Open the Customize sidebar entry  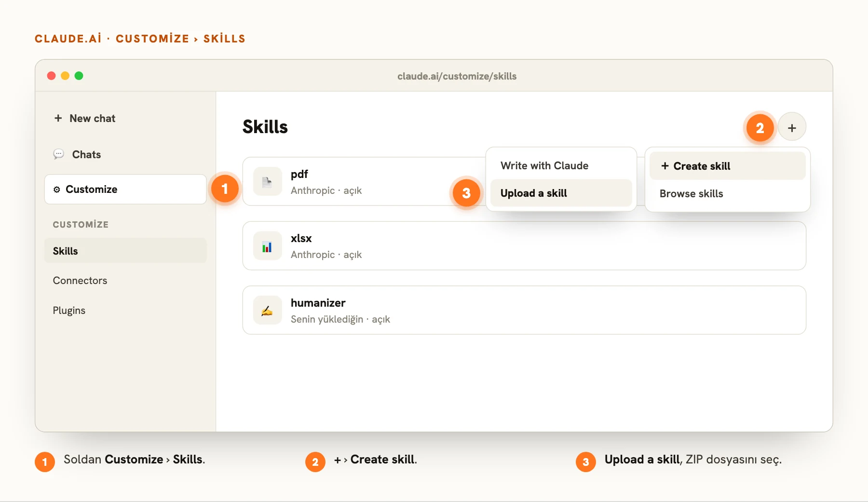pos(125,190)
